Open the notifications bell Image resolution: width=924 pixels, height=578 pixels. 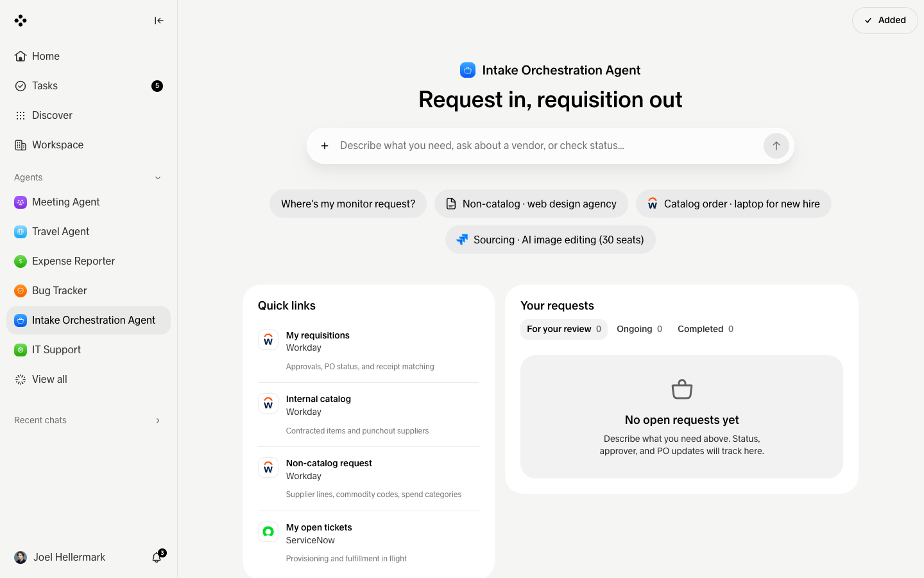[157, 557]
